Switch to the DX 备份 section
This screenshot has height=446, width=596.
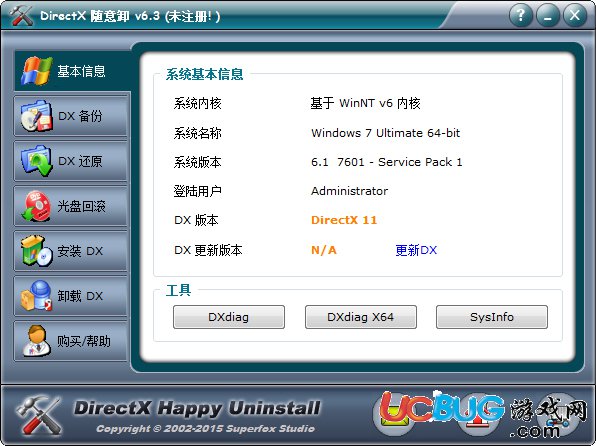pyautogui.click(x=71, y=116)
